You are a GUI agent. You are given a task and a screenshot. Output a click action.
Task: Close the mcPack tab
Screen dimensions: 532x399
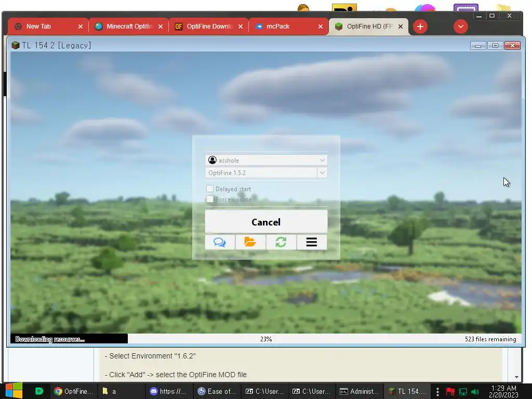(321, 26)
